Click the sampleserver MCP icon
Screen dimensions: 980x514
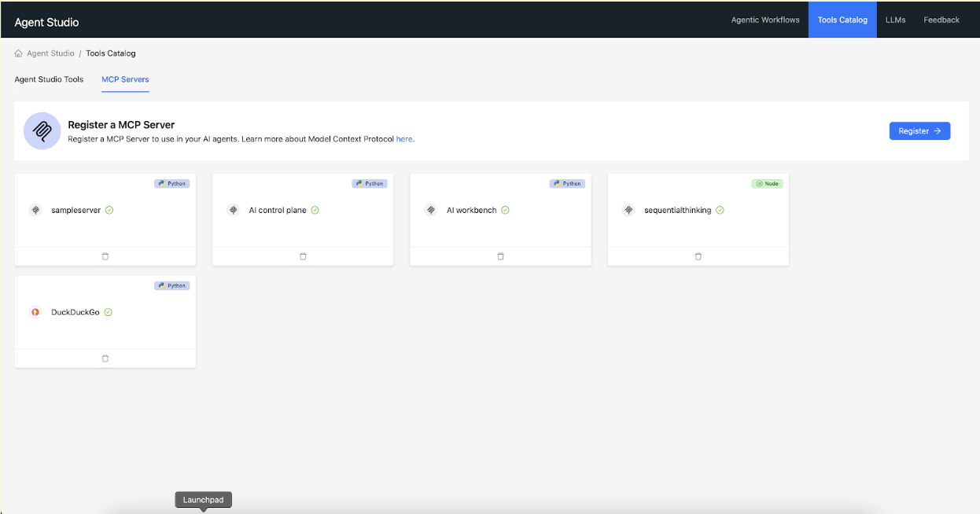tap(35, 210)
